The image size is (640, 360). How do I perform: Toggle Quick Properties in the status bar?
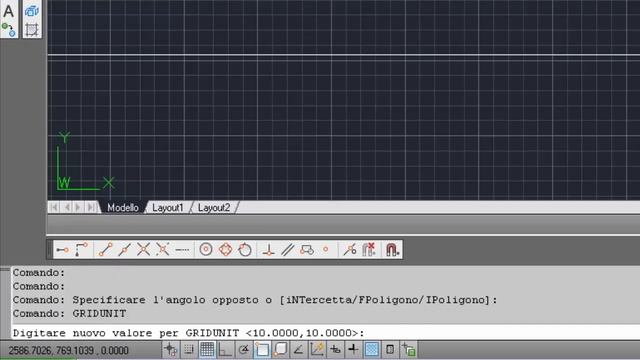tap(390, 350)
